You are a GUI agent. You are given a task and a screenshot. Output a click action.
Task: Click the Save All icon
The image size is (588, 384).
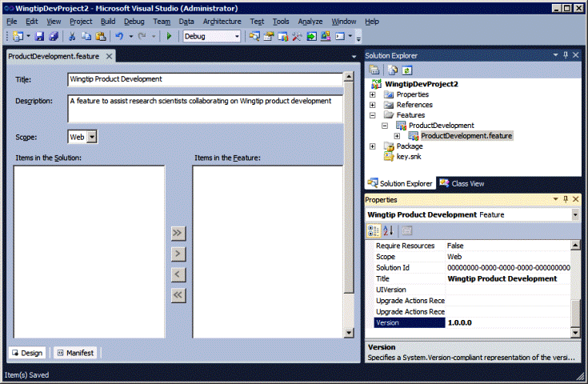coord(54,36)
